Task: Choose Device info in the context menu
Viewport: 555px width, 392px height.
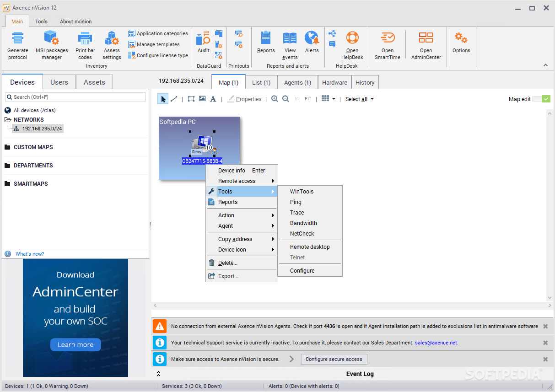Action: pyautogui.click(x=242, y=171)
